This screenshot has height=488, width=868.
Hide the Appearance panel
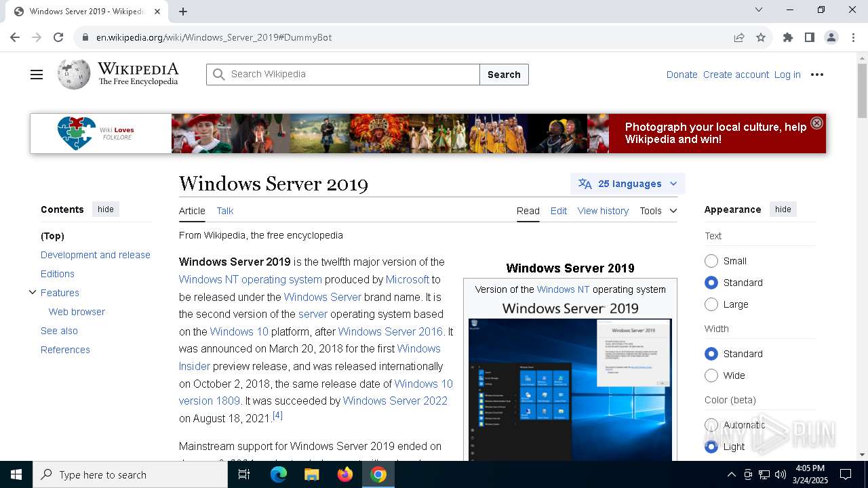coord(783,209)
